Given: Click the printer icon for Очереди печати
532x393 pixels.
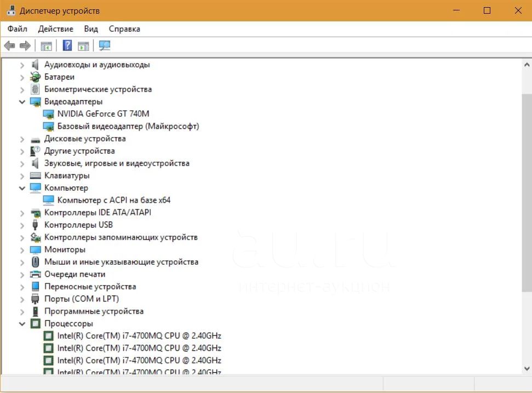Looking at the screenshot, I should (35, 274).
